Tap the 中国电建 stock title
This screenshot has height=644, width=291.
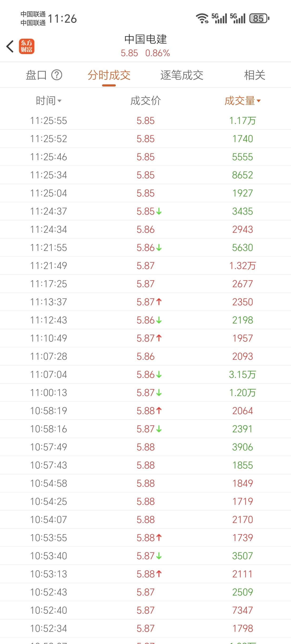(x=145, y=39)
